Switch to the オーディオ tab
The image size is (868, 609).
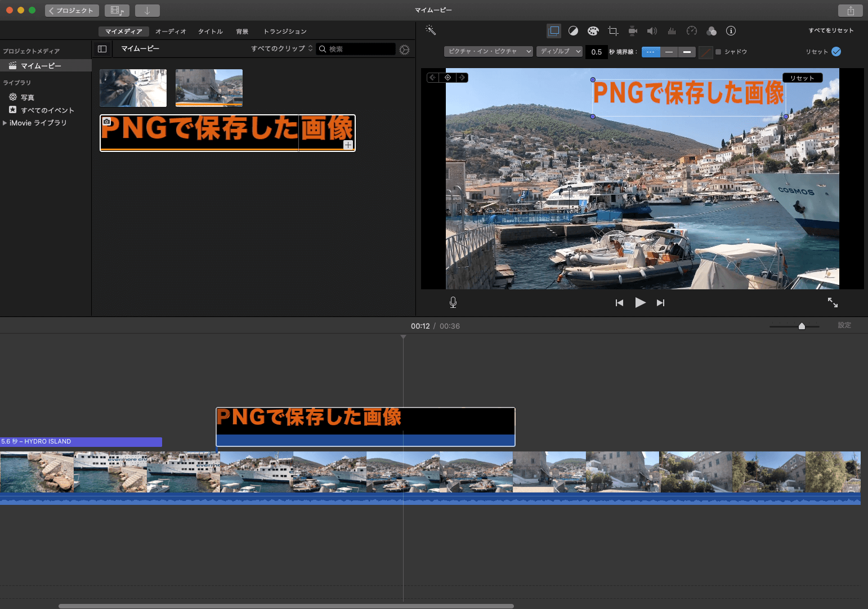pyautogui.click(x=171, y=32)
